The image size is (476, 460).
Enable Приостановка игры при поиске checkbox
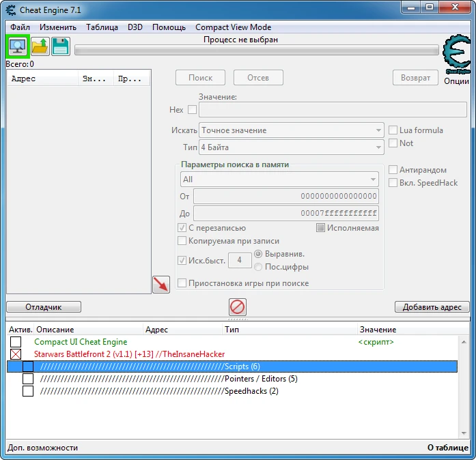click(x=182, y=283)
